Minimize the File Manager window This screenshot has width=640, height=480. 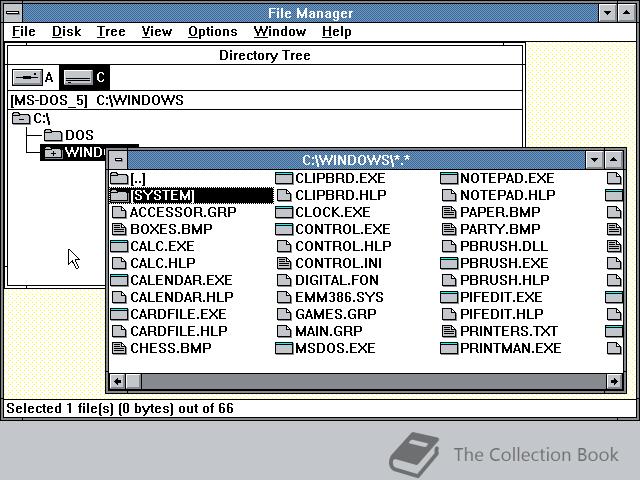point(607,13)
